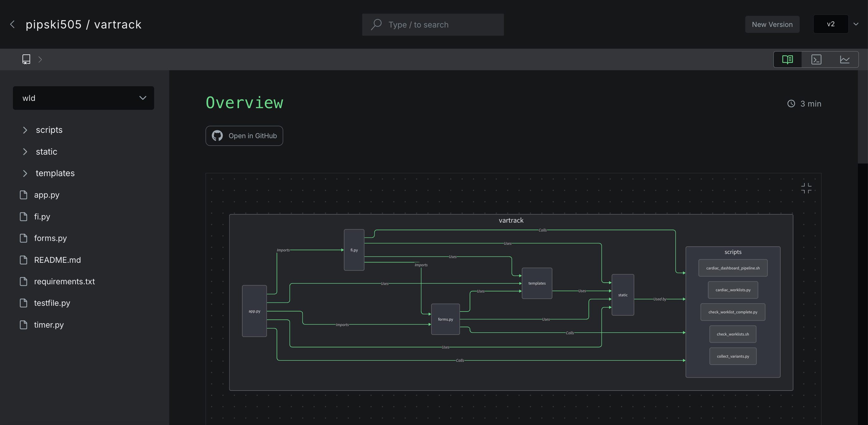This screenshot has height=425, width=868.
Task: Click requirements.txt file
Action: [64, 282]
